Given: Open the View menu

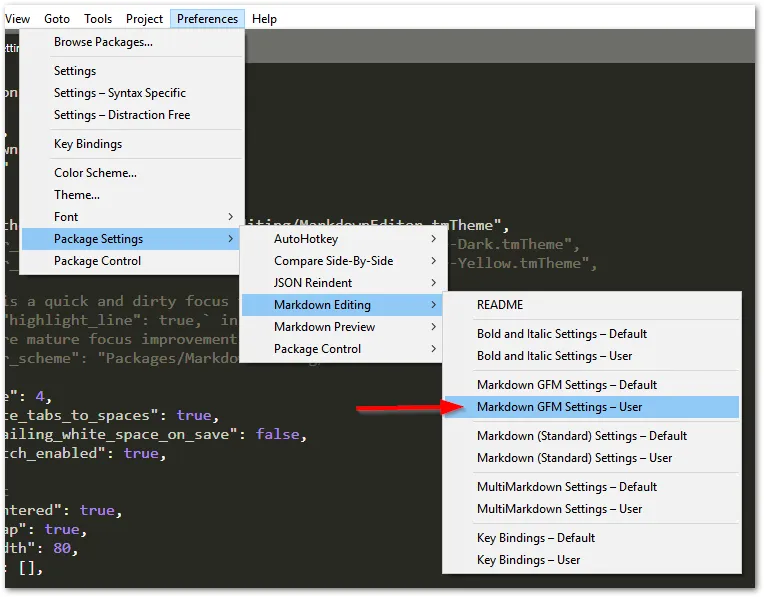Looking at the screenshot, I should point(18,19).
